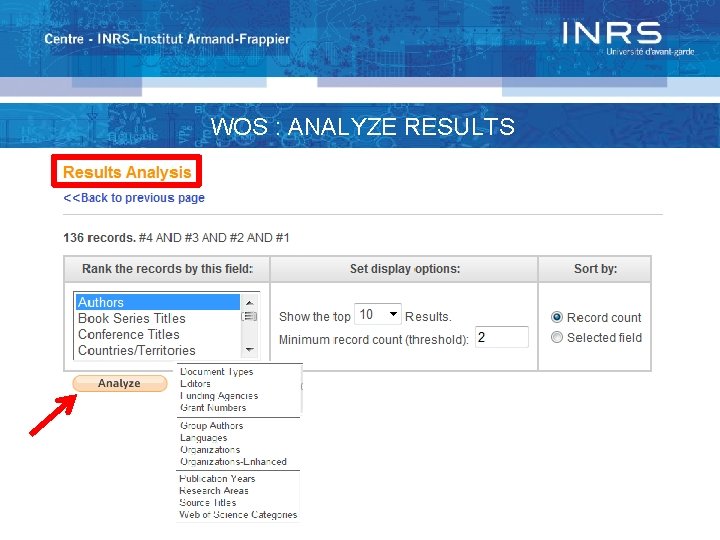720x540 pixels.
Task: Select the Selected field sort option
Action: (557, 338)
